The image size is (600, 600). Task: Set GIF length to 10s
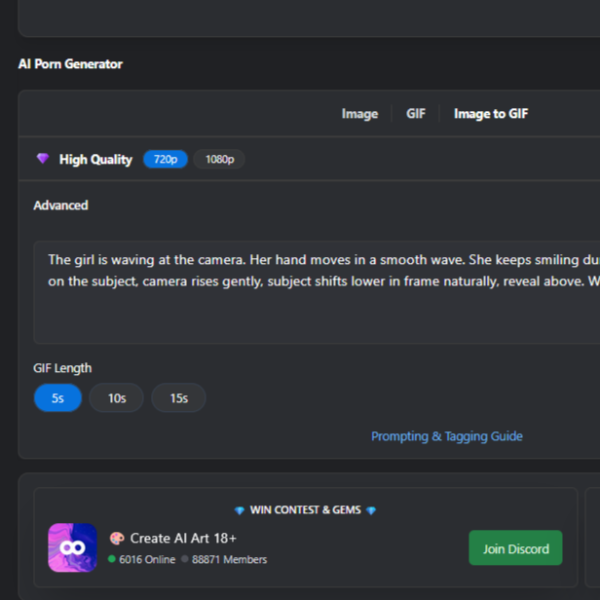click(117, 398)
